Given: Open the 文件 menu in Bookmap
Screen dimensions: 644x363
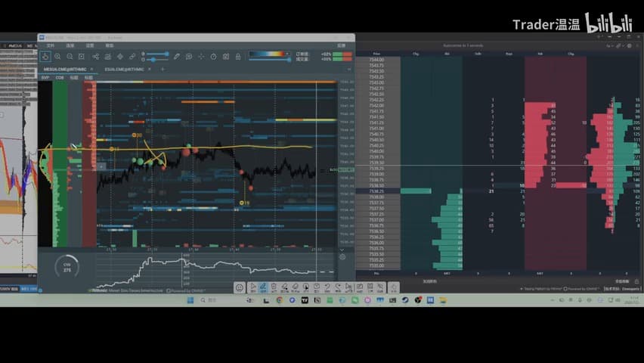Looking at the screenshot, I should pyautogui.click(x=51, y=45).
